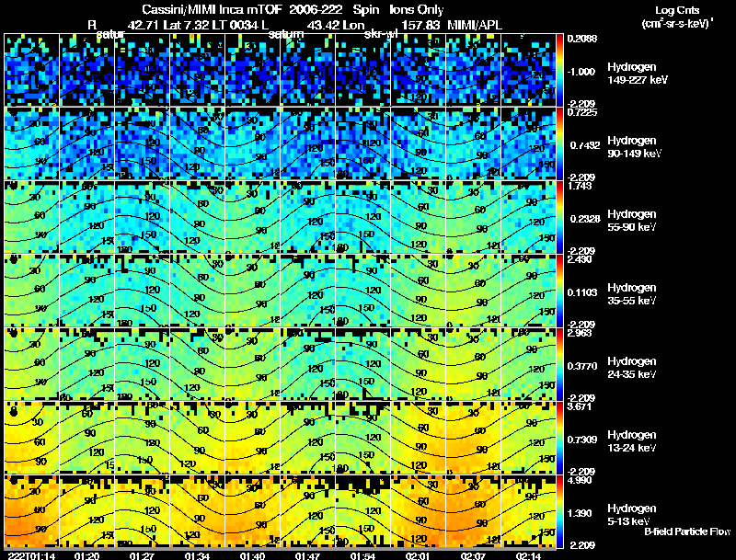Select the '2006-222' date in the title

coord(315,9)
